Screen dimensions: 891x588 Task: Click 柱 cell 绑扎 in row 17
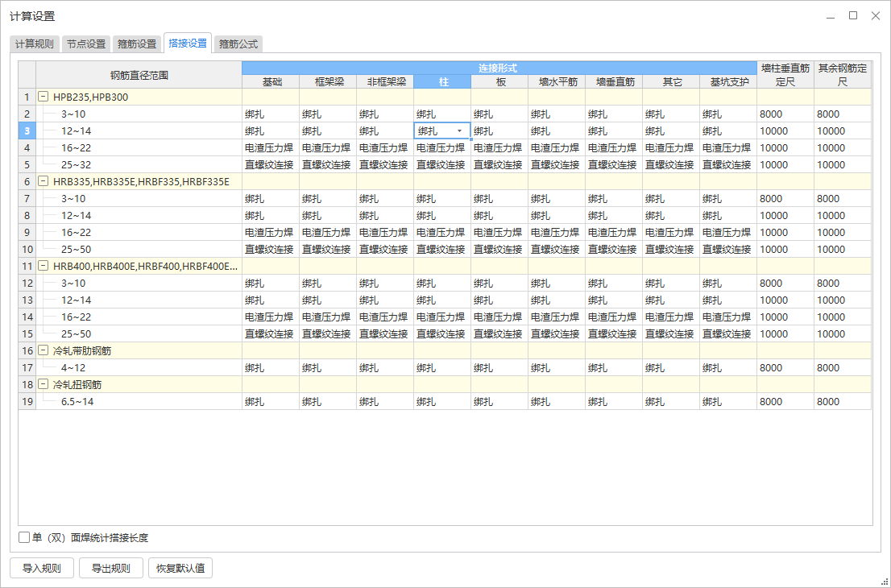pos(442,367)
